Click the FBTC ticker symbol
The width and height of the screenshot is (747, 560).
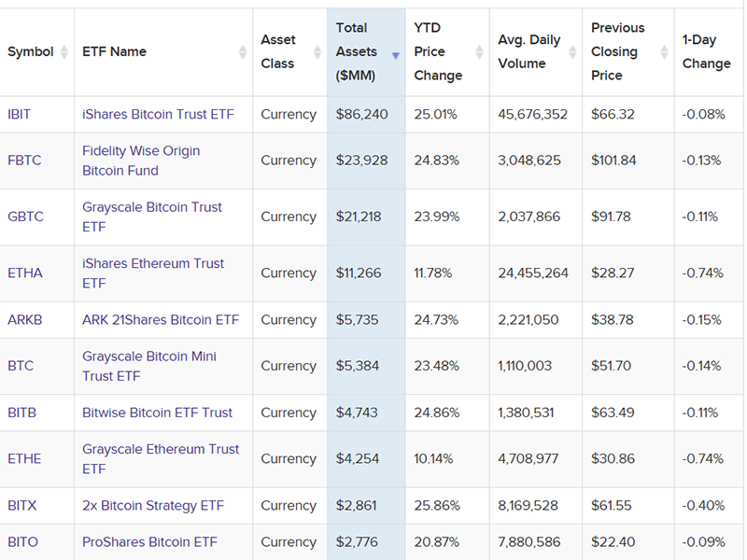coord(24,161)
